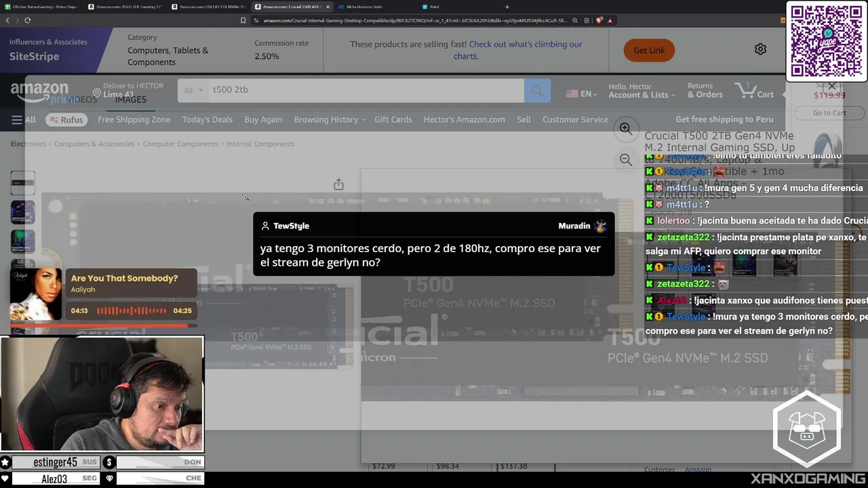This screenshot has width=868, height=488.
Task: Click the Internal Components breadcrumb
Action: [x=260, y=144]
